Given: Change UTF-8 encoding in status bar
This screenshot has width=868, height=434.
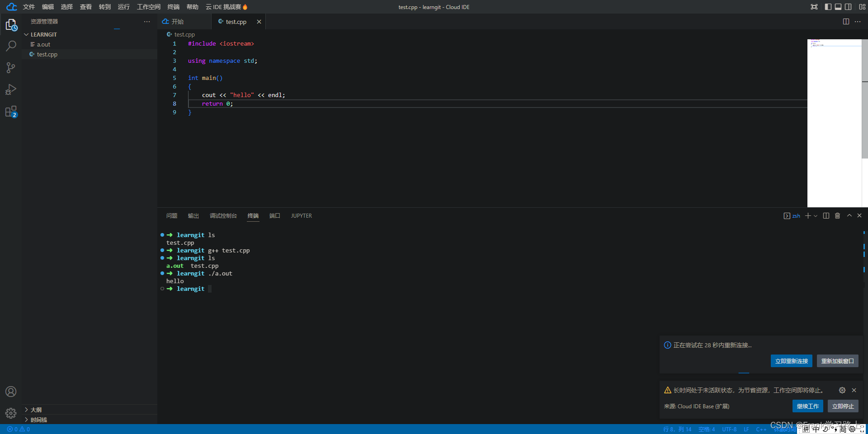Looking at the screenshot, I should tap(729, 429).
